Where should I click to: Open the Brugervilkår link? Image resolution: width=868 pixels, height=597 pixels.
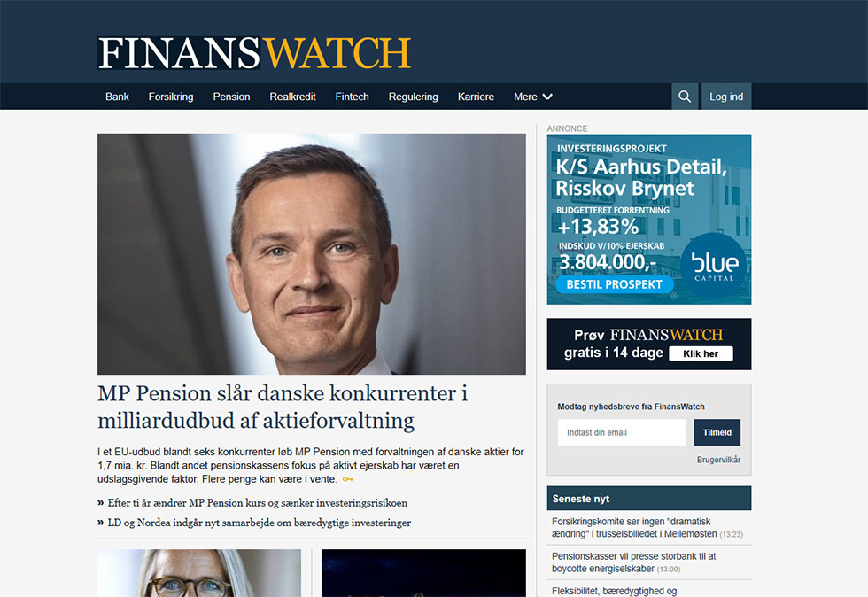coord(718,460)
